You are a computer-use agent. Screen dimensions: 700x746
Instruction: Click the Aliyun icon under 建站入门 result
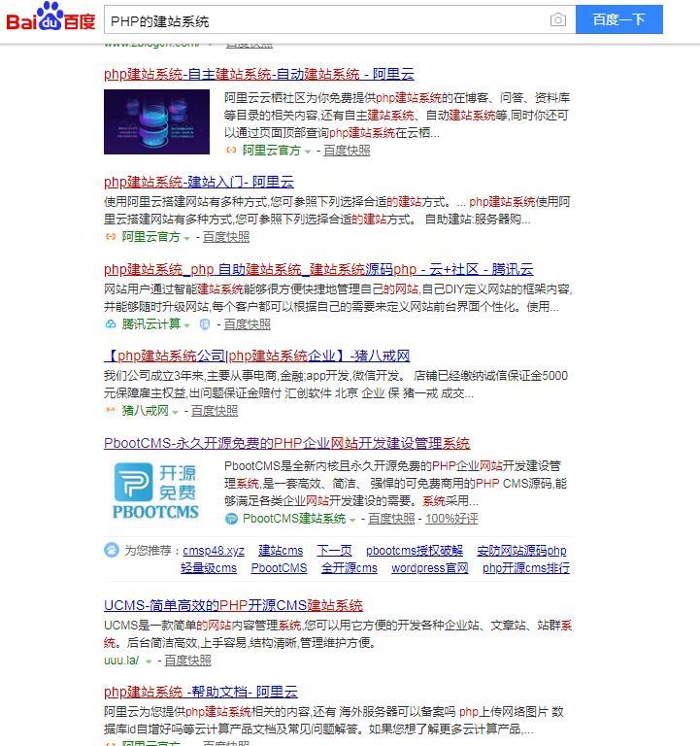pyautogui.click(x=111, y=236)
